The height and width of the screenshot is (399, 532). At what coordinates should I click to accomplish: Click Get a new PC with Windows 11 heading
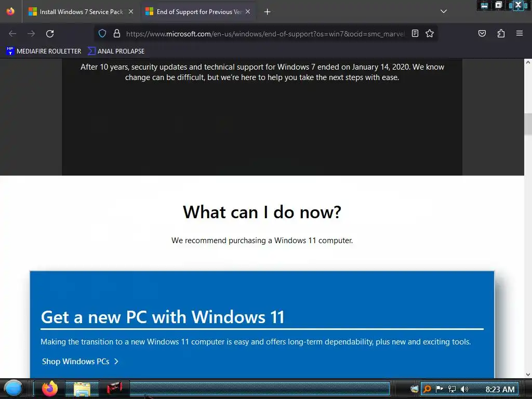pos(163,317)
